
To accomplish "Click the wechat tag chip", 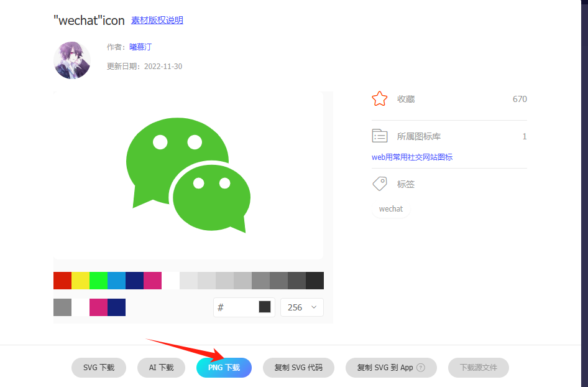I will 391,209.
